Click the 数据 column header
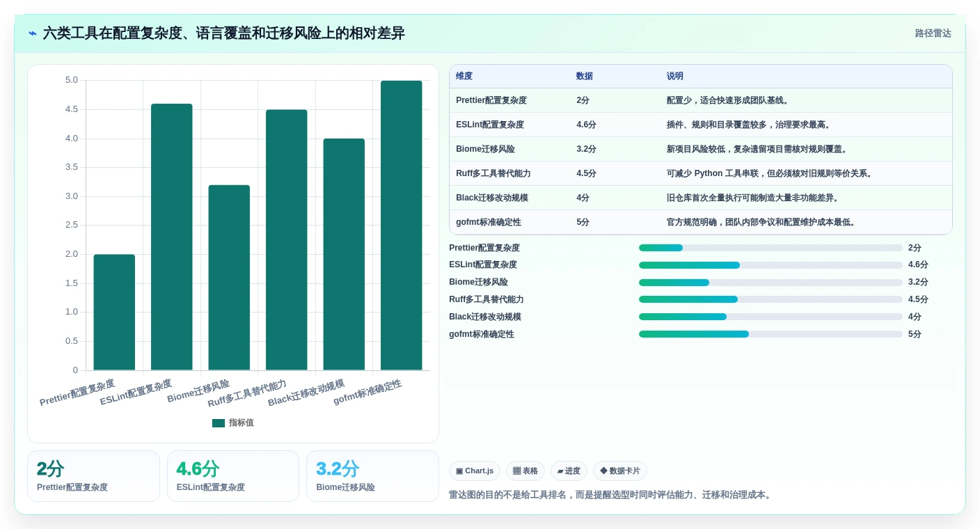The height and width of the screenshot is (529, 980). [x=585, y=76]
